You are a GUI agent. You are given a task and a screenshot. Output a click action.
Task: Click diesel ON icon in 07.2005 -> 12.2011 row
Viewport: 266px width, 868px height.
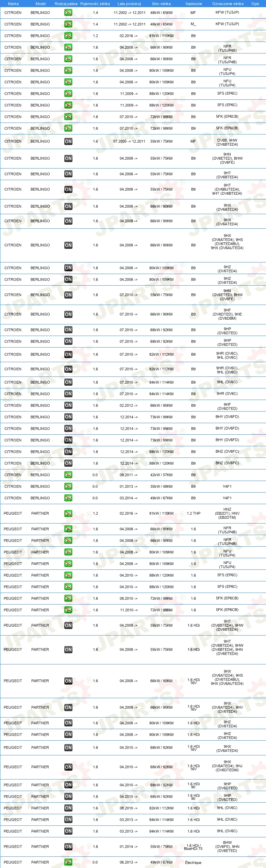68,141
